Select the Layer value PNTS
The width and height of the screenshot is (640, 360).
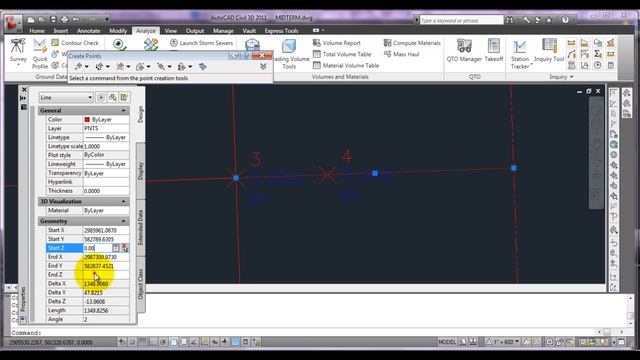pyautogui.click(x=106, y=128)
